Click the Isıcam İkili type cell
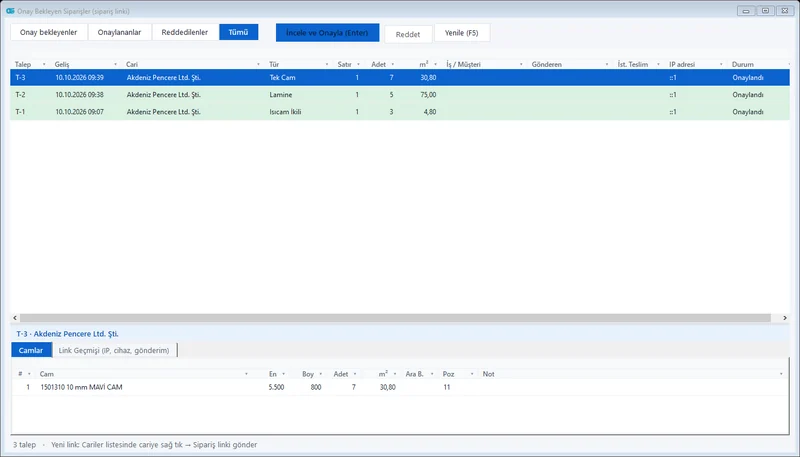The height and width of the screenshot is (457, 800). point(285,112)
